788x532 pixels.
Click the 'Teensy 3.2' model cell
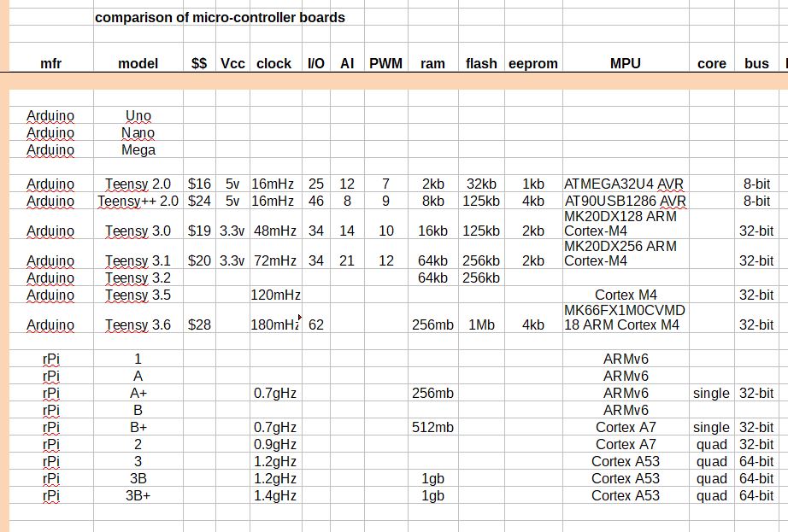coord(138,278)
